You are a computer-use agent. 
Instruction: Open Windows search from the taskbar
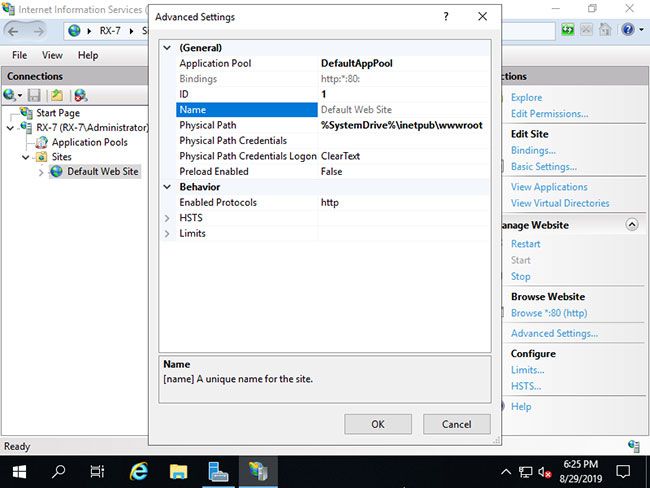[x=58, y=471]
